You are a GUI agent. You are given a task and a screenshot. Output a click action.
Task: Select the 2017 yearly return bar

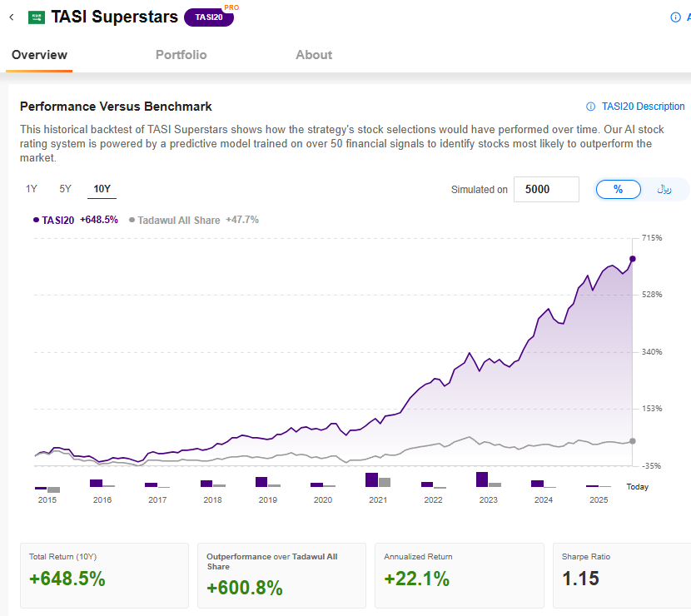click(x=157, y=485)
